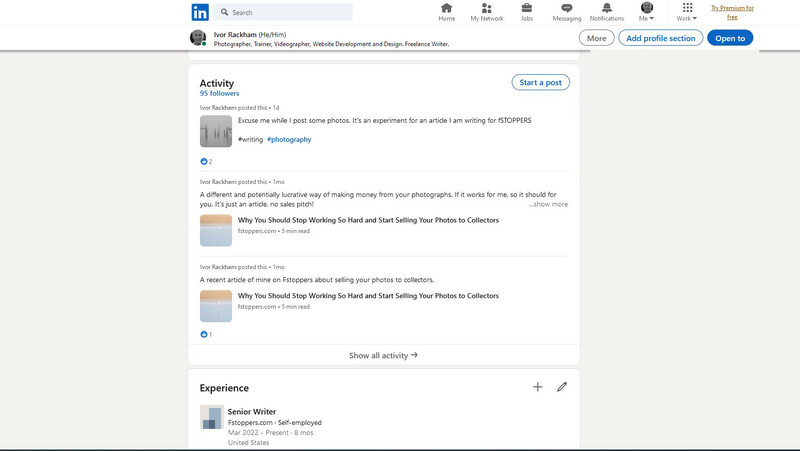Open the grey photo thumbnail post
Screen dimensions: 800x451
216,131
